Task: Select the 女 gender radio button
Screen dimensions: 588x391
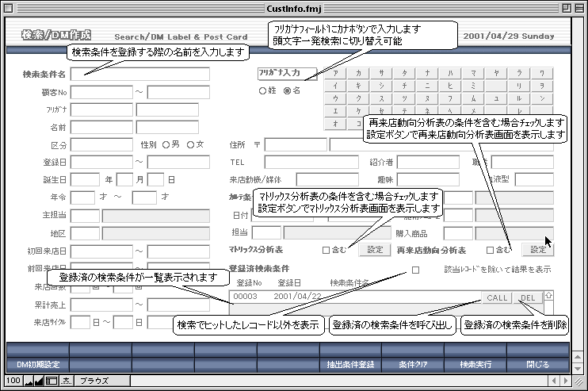Action: (190, 145)
